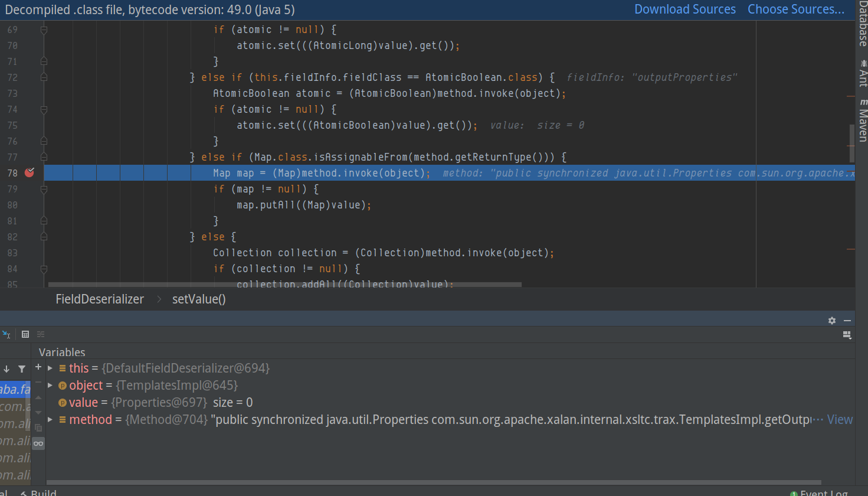Click the orange 'p' icon before 'value'
This screenshot has height=496, width=868.
coord(63,403)
